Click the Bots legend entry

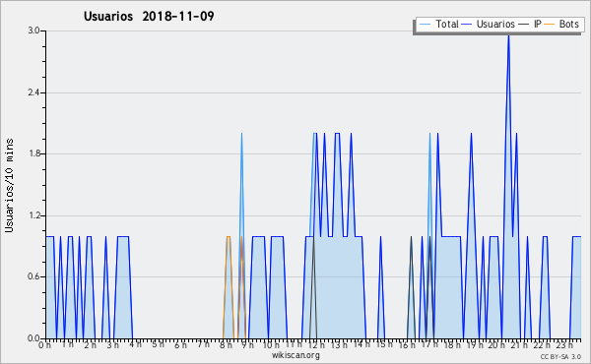pos(562,24)
